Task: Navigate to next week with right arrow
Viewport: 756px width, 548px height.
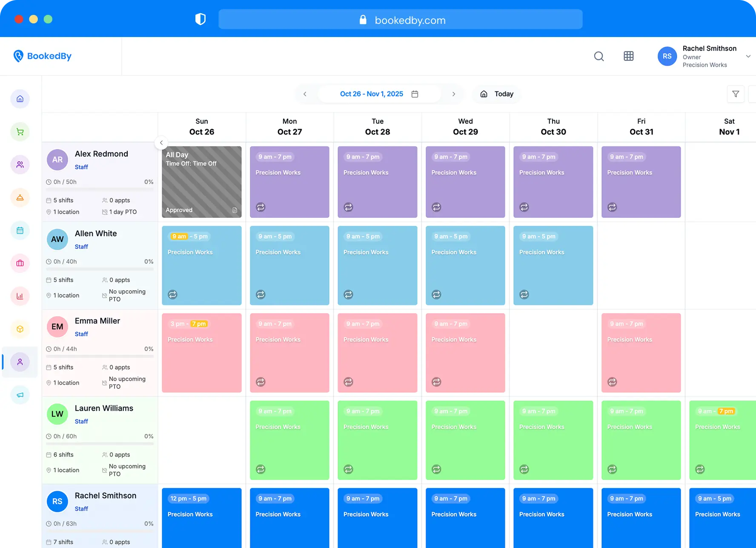Action: (x=454, y=94)
